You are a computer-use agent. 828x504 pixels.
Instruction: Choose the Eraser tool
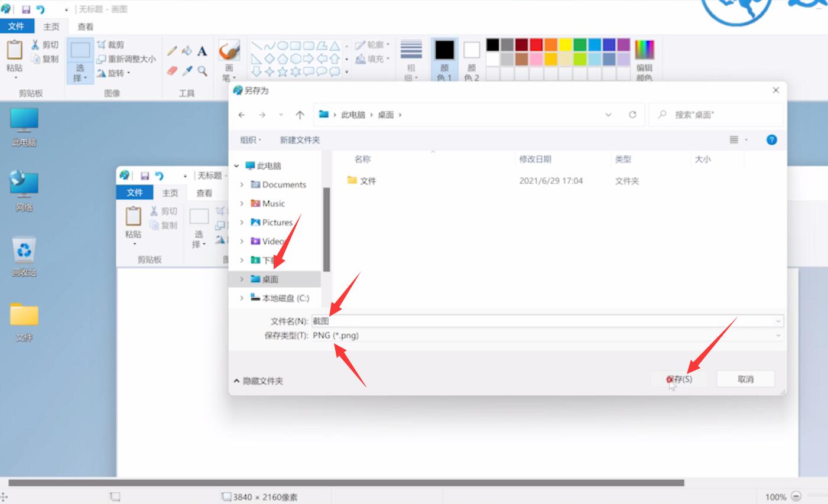[172, 71]
